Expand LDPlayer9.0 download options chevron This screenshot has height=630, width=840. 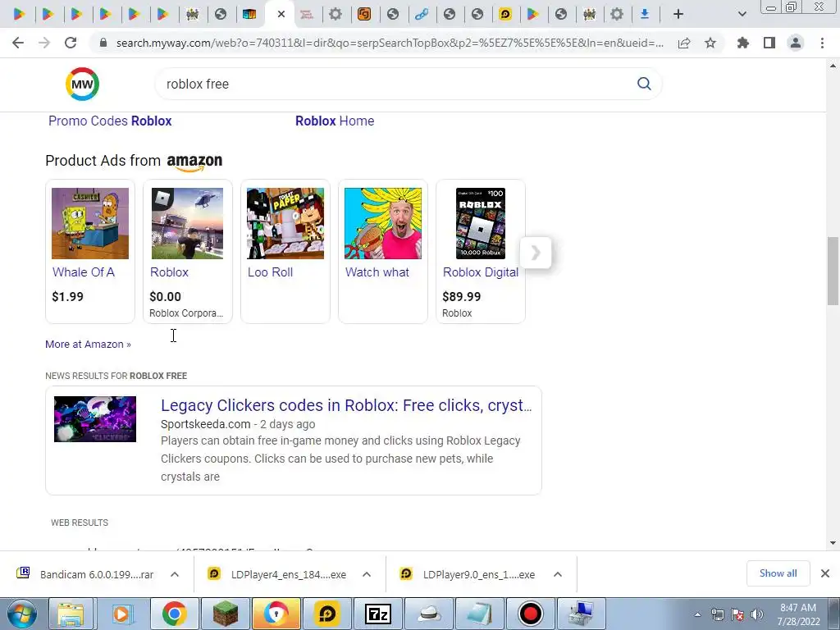click(558, 574)
